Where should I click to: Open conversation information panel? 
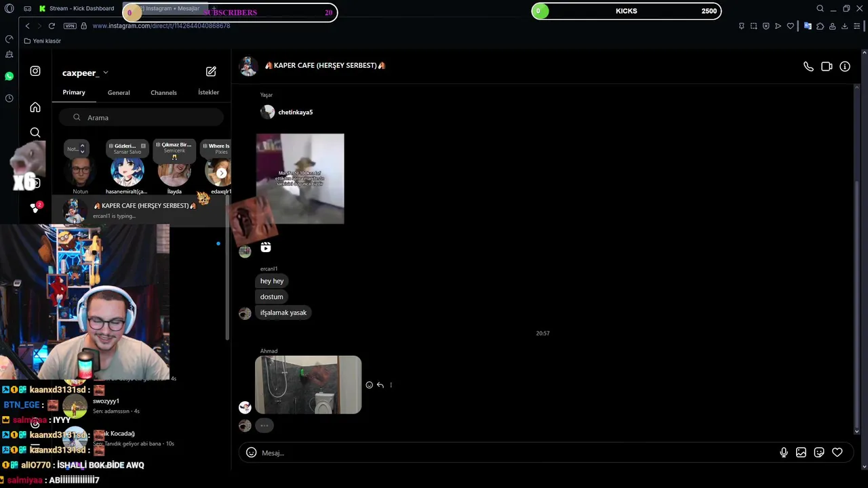point(845,66)
